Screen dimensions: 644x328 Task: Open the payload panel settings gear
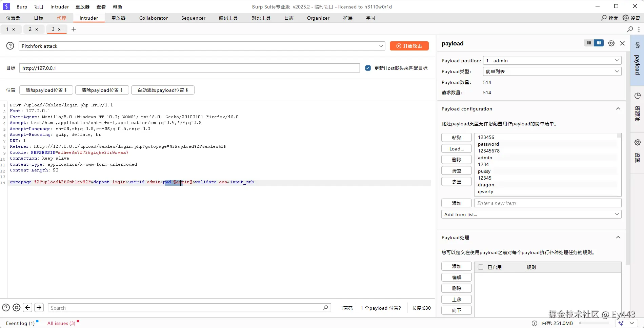(611, 43)
